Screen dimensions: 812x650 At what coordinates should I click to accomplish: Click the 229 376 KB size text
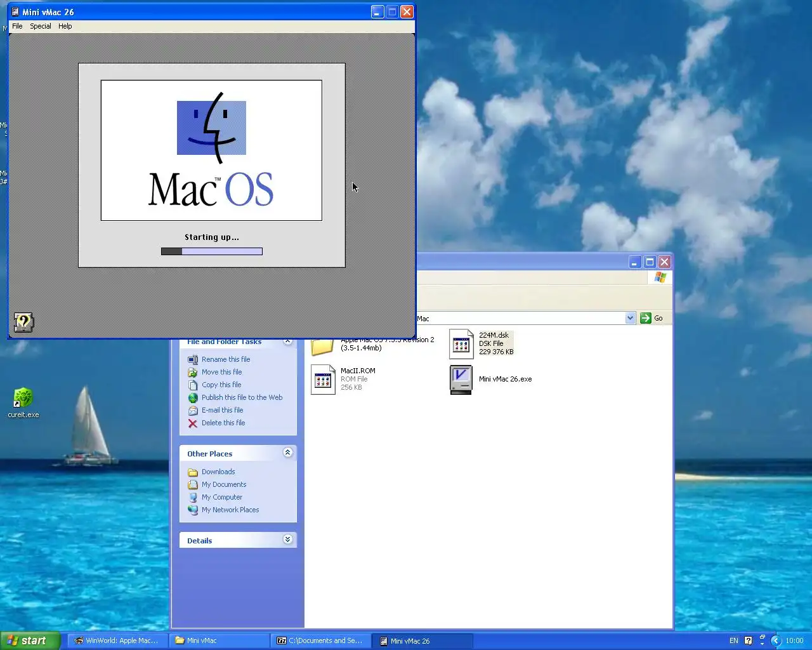coord(496,352)
